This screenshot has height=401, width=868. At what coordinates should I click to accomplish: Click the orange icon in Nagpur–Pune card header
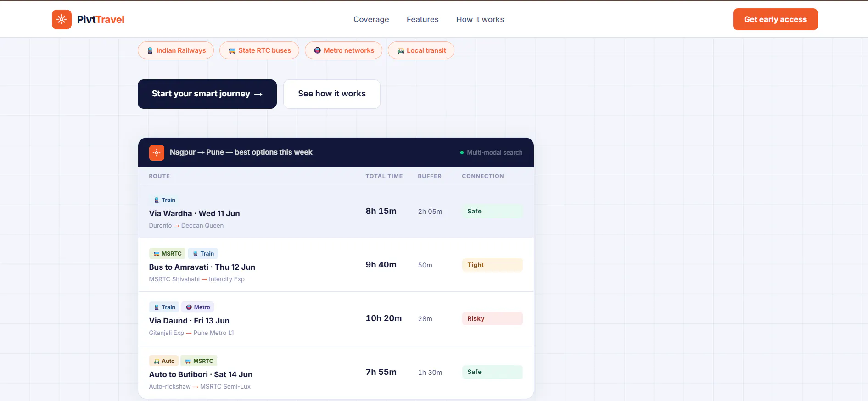[x=157, y=153]
